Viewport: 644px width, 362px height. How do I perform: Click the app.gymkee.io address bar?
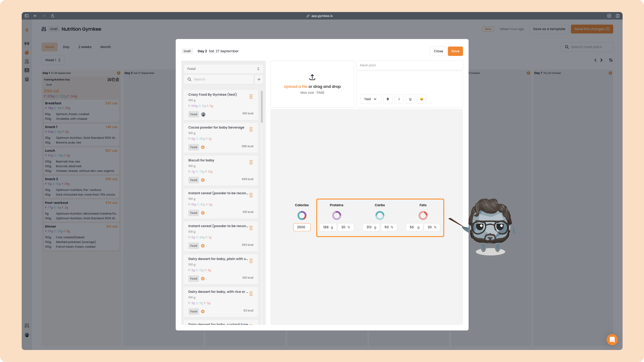tap(320, 16)
